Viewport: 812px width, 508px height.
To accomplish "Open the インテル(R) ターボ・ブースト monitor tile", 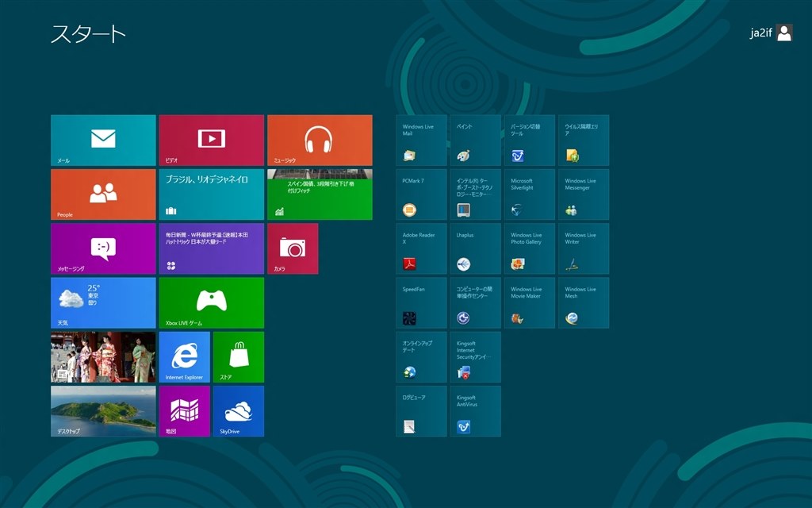I will 476,194.
